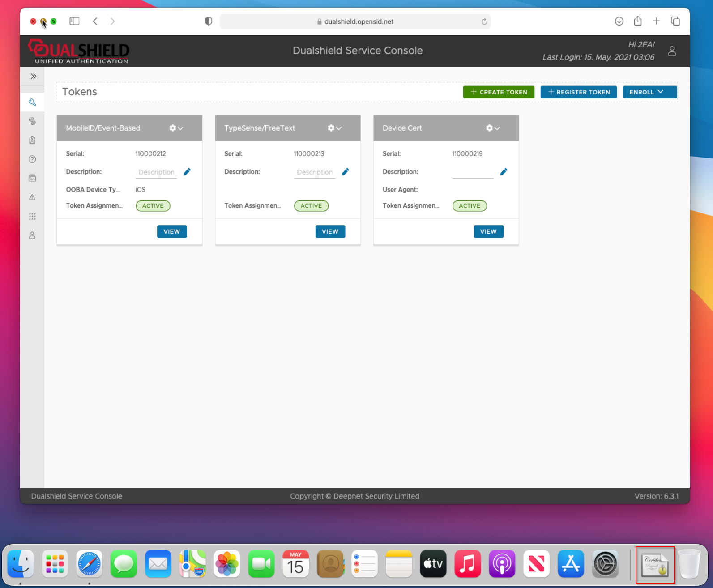The width and height of the screenshot is (713, 588).
Task: Click the person icon in sidebar
Action: click(x=32, y=235)
